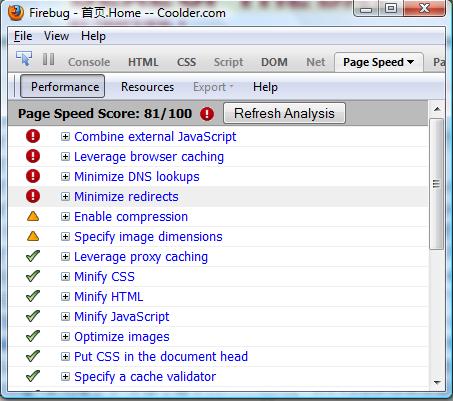Click green checkmark icon for Optimize images
This screenshot has height=401, width=453.
[x=33, y=336]
